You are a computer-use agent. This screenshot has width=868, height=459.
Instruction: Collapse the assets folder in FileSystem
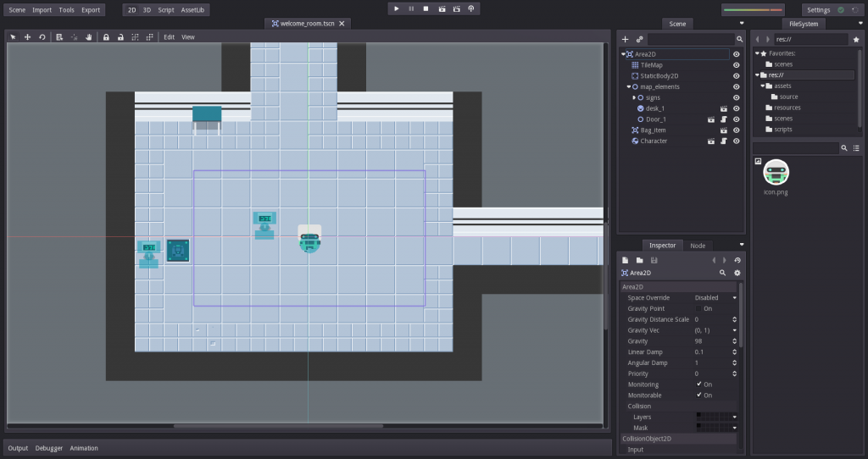pos(763,86)
